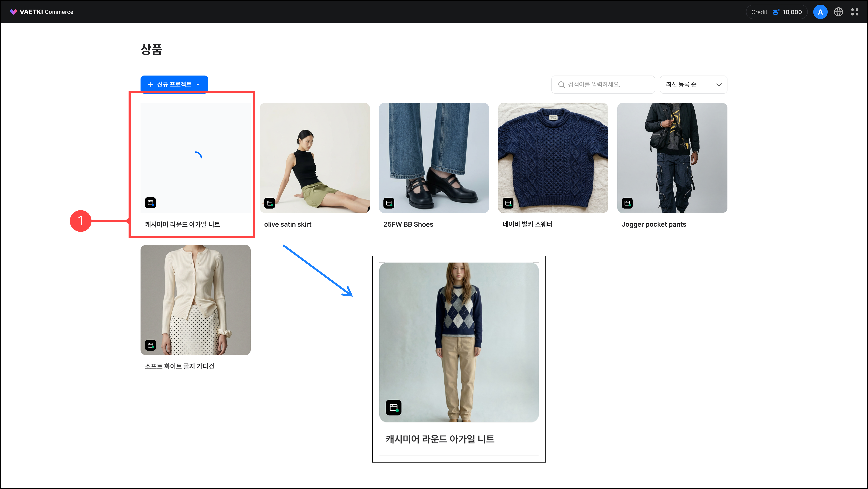Viewport: 868px width, 489px height.
Task: Open the olive satin skirt thumbnail
Action: [x=315, y=158]
